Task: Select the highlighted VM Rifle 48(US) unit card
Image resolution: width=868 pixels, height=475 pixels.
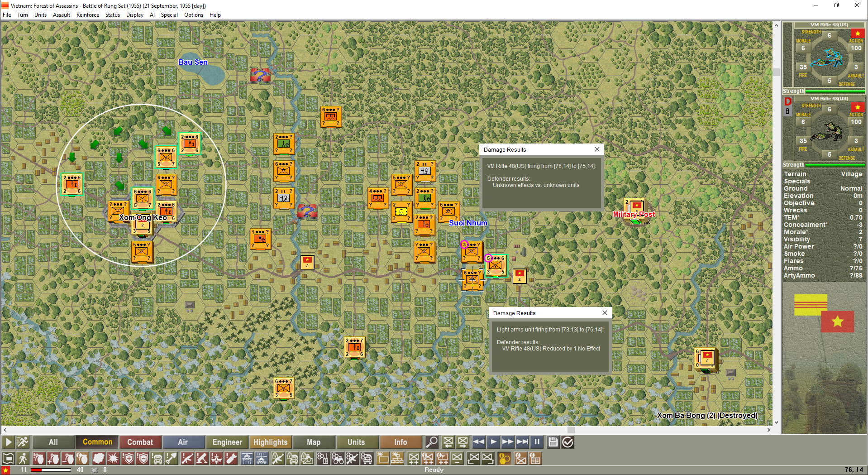Action: (x=824, y=58)
